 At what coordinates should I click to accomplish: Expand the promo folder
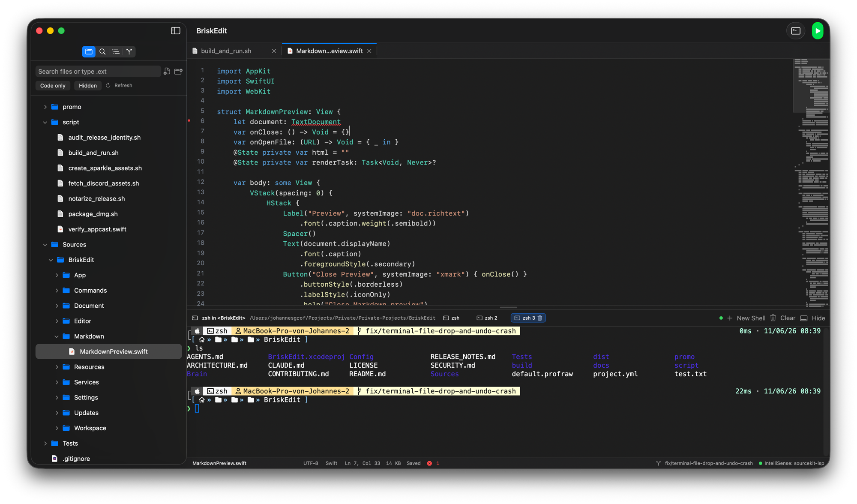click(x=45, y=107)
